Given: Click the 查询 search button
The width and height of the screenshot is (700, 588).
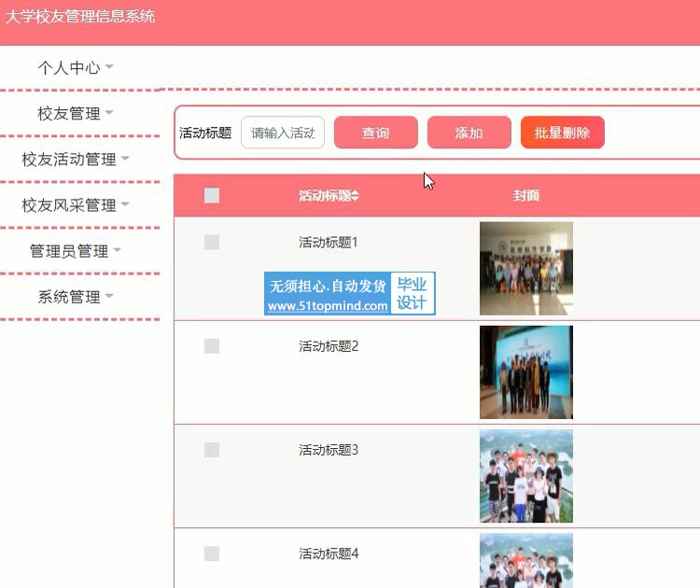Looking at the screenshot, I should coord(376,133).
